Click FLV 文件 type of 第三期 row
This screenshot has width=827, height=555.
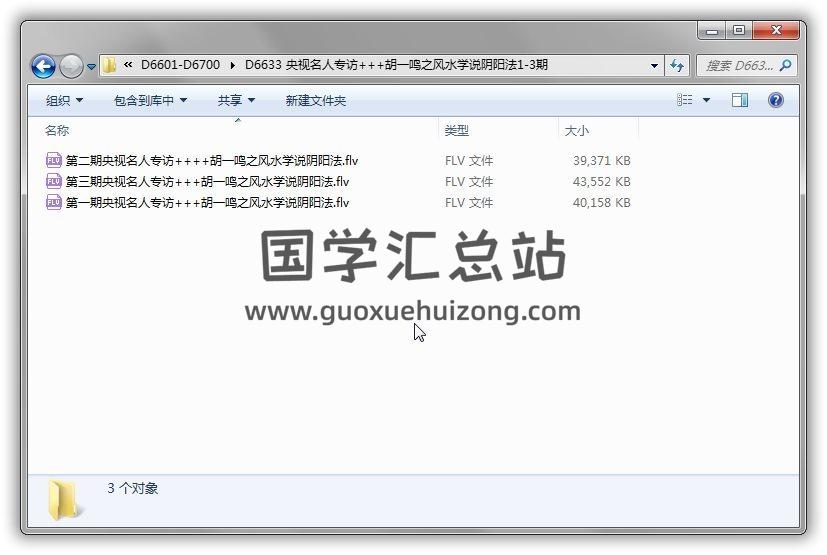469,181
